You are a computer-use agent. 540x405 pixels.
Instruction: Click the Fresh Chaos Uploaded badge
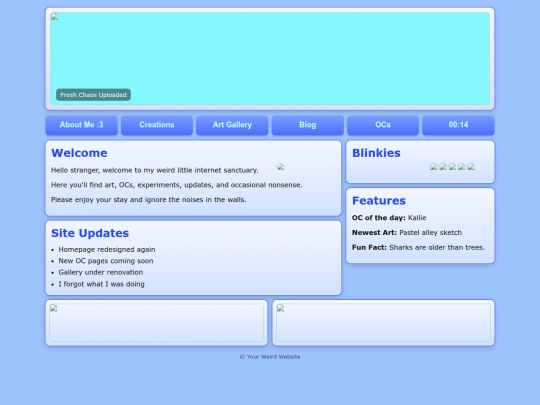(x=93, y=95)
